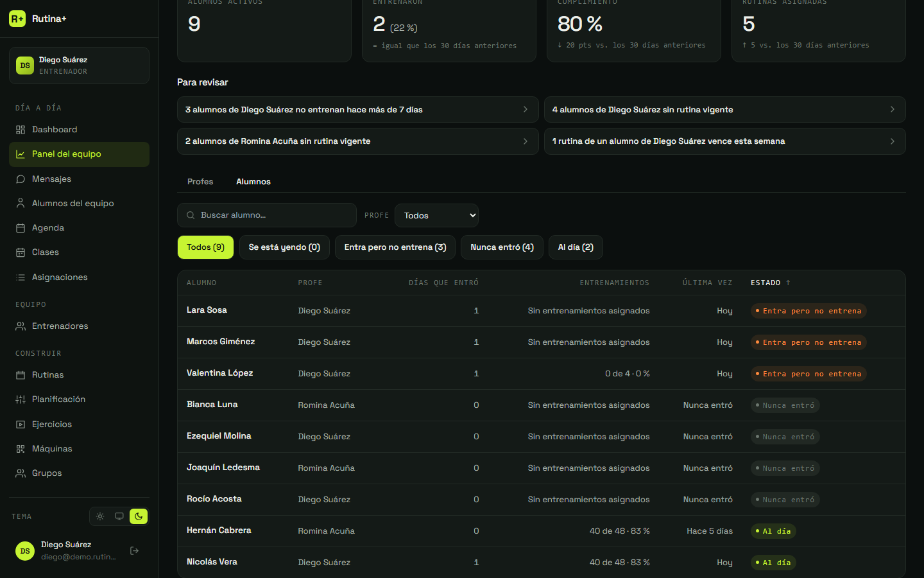Image resolution: width=924 pixels, height=578 pixels.
Task: Open Lara Sosa's student row
Action: 542,311
